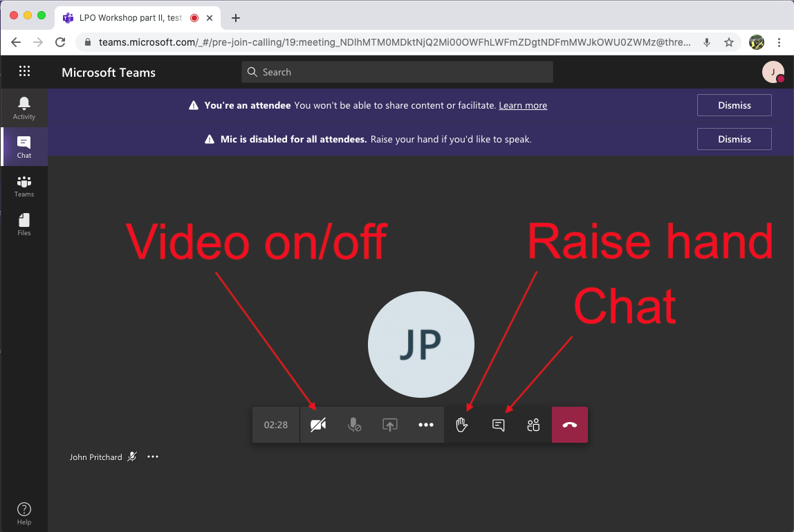The height and width of the screenshot is (532, 794).
Task: Click the Search box in Teams header
Action: coord(398,72)
